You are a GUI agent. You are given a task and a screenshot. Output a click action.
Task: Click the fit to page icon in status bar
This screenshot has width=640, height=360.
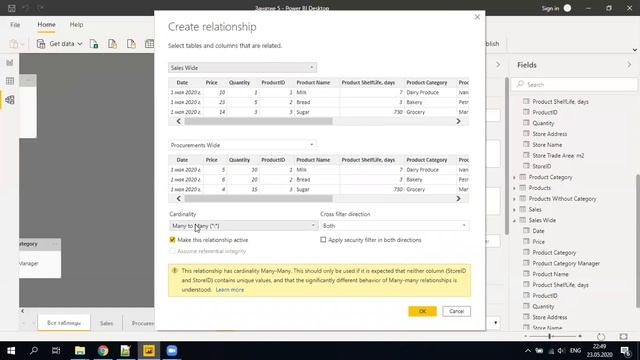pos(623,336)
